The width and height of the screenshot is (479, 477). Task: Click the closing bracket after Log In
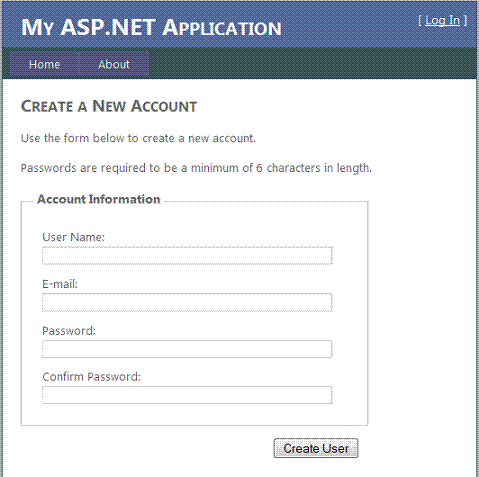point(465,21)
